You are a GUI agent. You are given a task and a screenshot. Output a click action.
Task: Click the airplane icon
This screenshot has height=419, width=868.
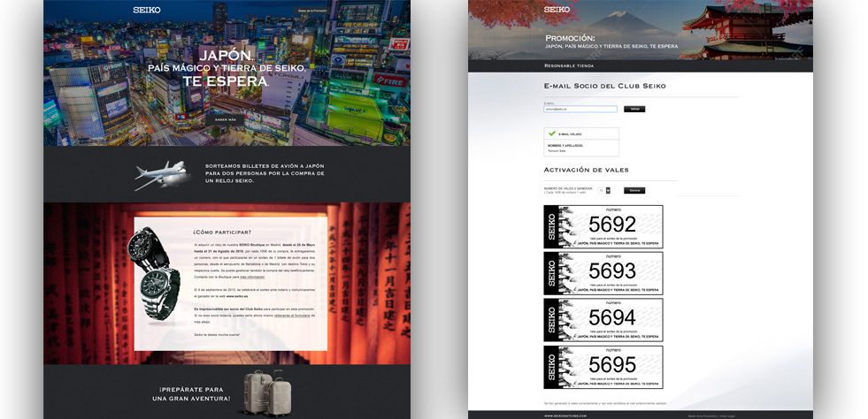coord(162,175)
